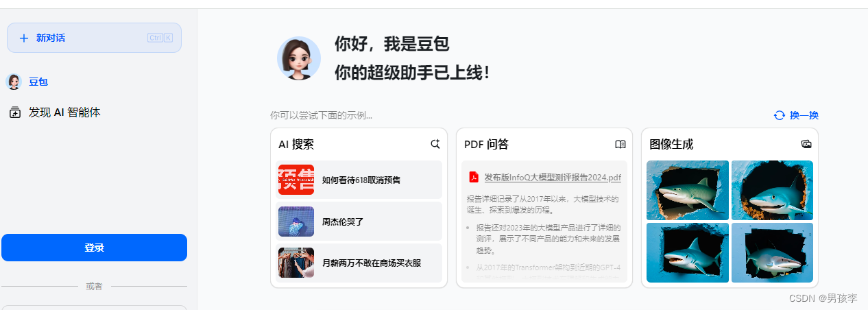Click the red PDF file icon
868x310 pixels.
pos(473,177)
